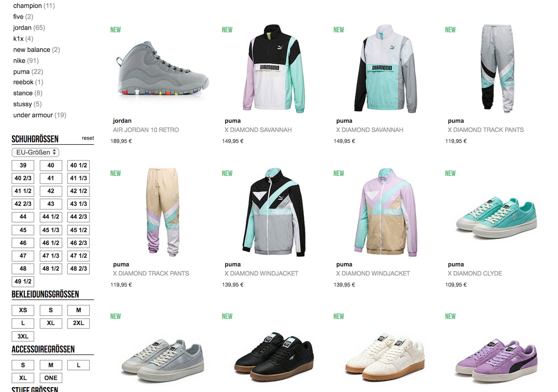
Task: Toggle shoe size 44 1/2 filter
Action: [x=51, y=217]
